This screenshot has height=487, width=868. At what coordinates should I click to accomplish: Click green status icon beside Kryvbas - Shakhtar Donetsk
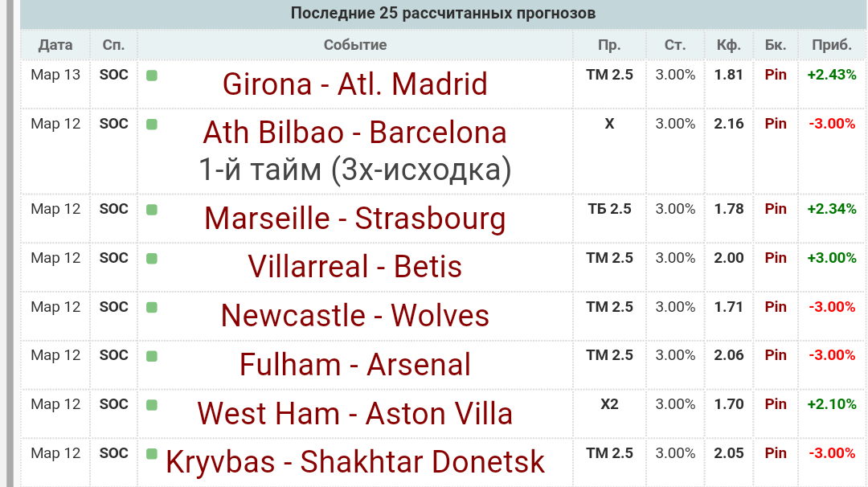tap(152, 454)
